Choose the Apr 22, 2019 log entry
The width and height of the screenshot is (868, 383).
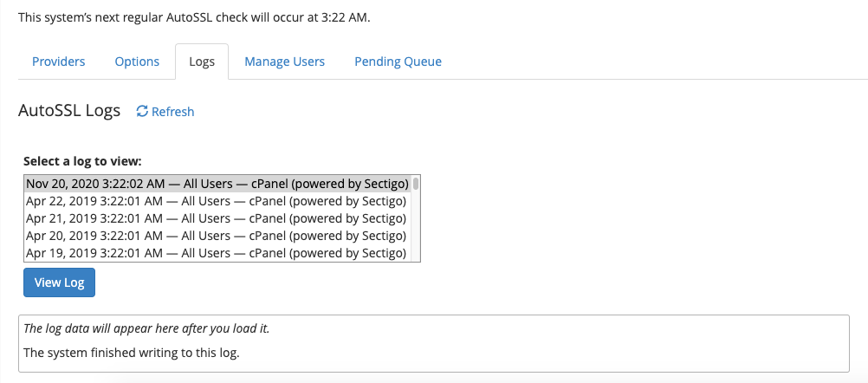(217, 200)
